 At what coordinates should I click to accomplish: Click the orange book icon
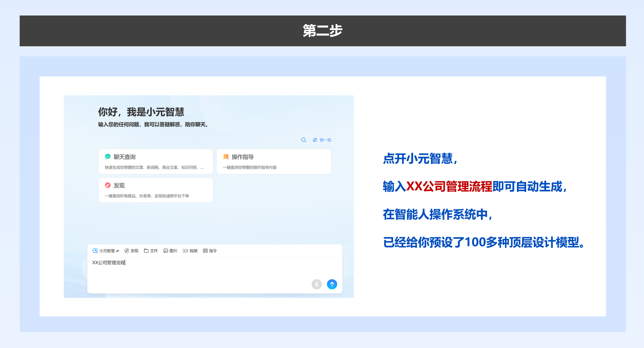226,157
